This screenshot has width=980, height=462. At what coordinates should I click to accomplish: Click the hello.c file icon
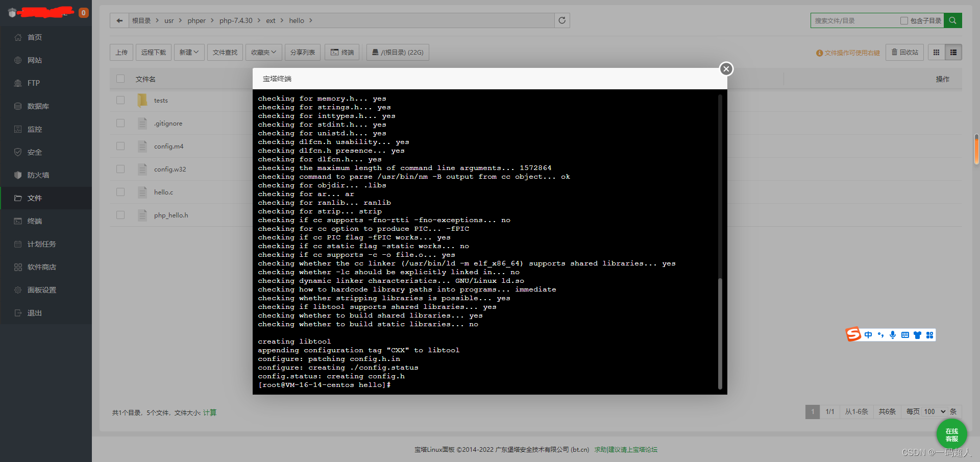click(x=142, y=192)
